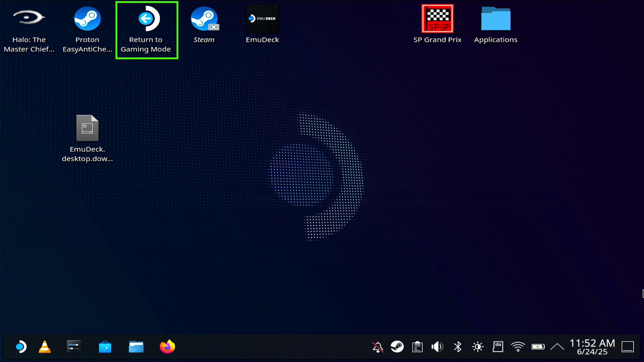
Task: Open the Bluetooth tray applet
Action: click(x=458, y=347)
